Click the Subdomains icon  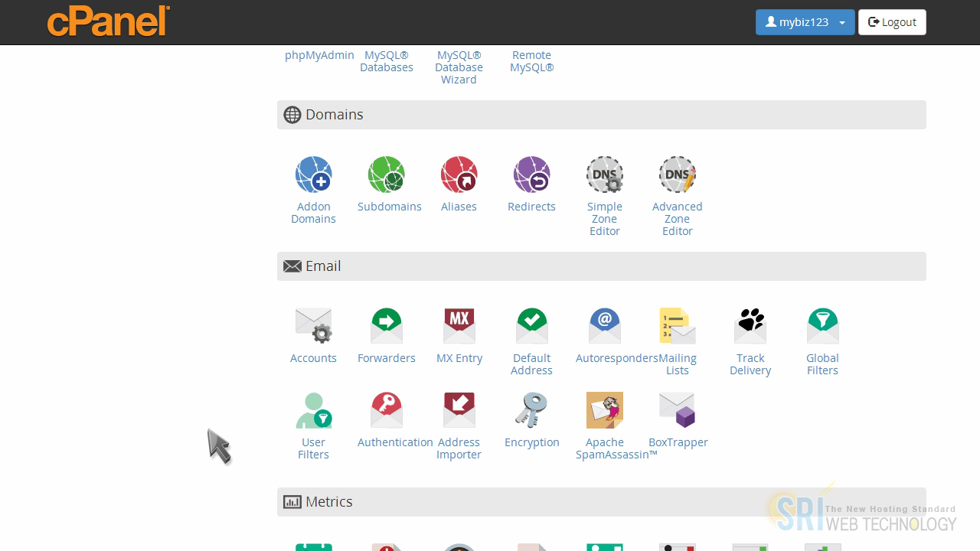pyautogui.click(x=387, y=174)
